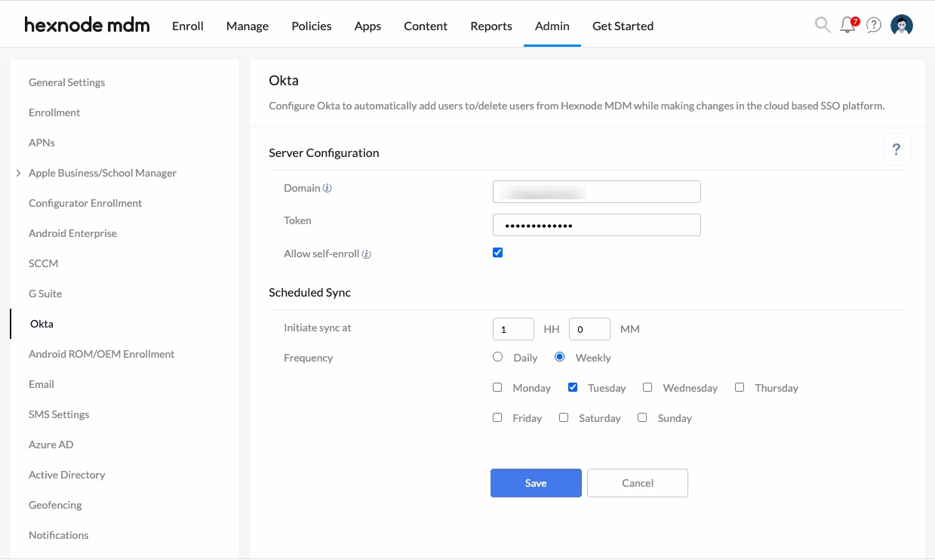935x560 pixels.
Task: Open Enrollment in sidebar
Action: point(54,112)
